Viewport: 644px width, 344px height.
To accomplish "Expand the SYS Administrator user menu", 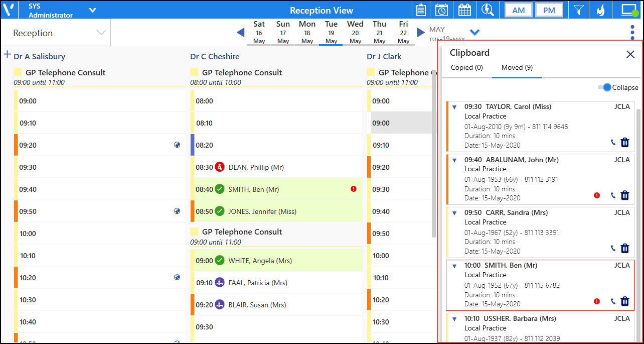I will click(x=92, y=10).
